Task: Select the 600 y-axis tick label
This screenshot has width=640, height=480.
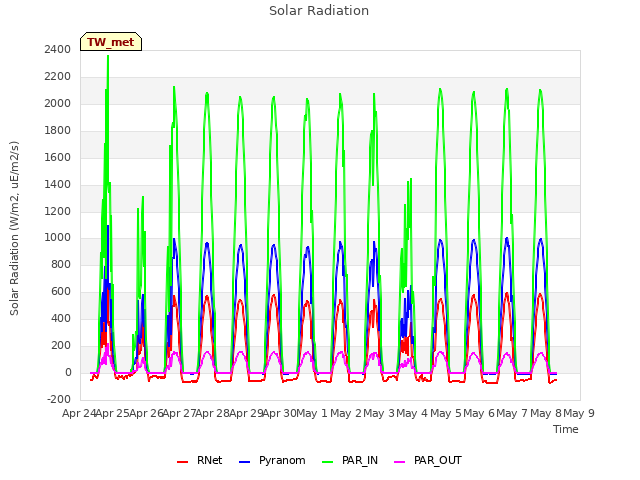Action: tap(61, 291)
